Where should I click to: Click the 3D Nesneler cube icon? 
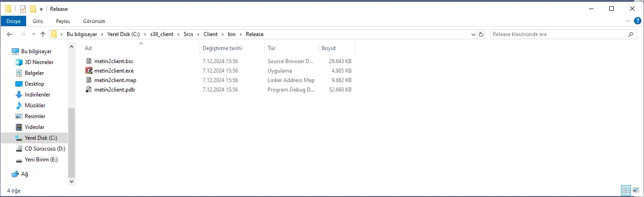pos(19,62)
